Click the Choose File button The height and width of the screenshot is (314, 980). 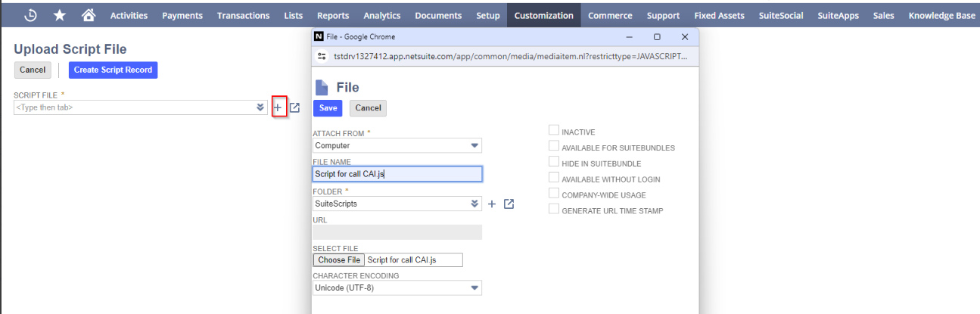click(339, 260)
